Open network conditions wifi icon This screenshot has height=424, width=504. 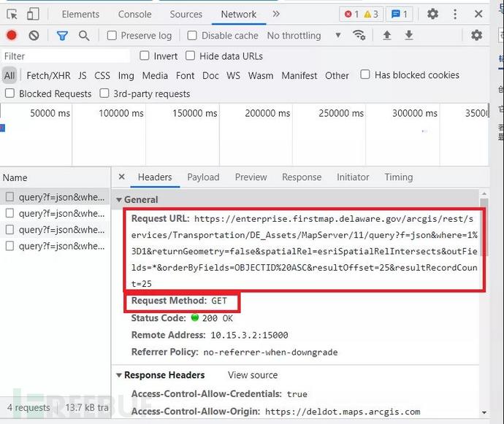359,35
